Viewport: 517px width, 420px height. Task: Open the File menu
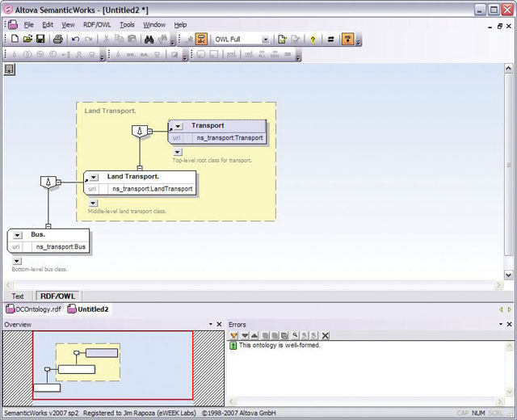[29, 25]
